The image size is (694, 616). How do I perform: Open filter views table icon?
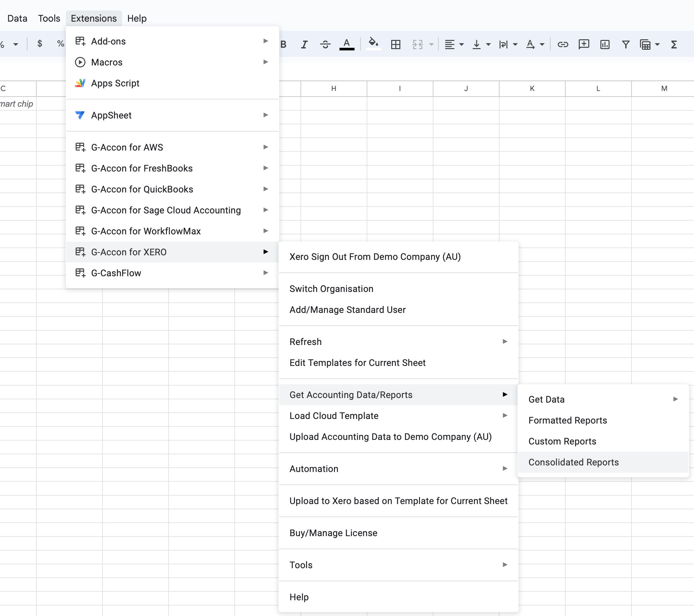[x=645, y=45]
